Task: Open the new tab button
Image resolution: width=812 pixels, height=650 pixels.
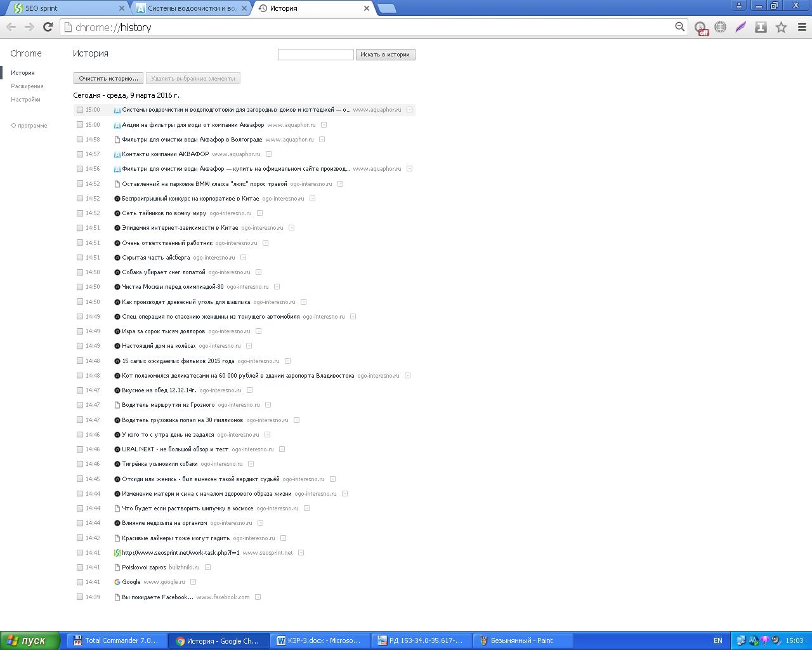Action: coord(386,8)
